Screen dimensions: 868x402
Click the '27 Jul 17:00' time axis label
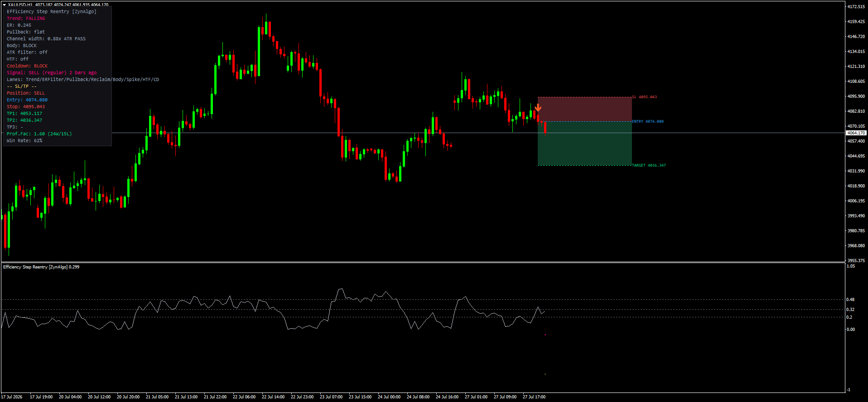pyautogui.click(x=534, y=397)
